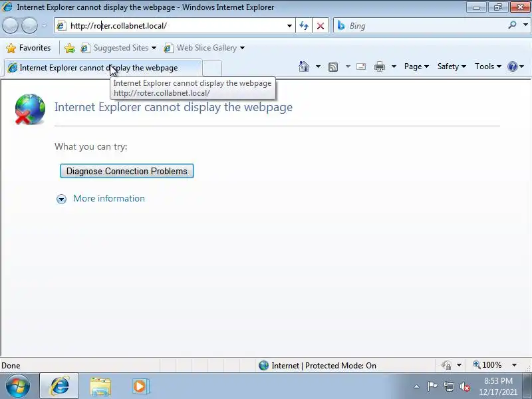Expand the address bar autocomplete dropdown
This screenshot has width=532, height=399.
tap(289, 26)
